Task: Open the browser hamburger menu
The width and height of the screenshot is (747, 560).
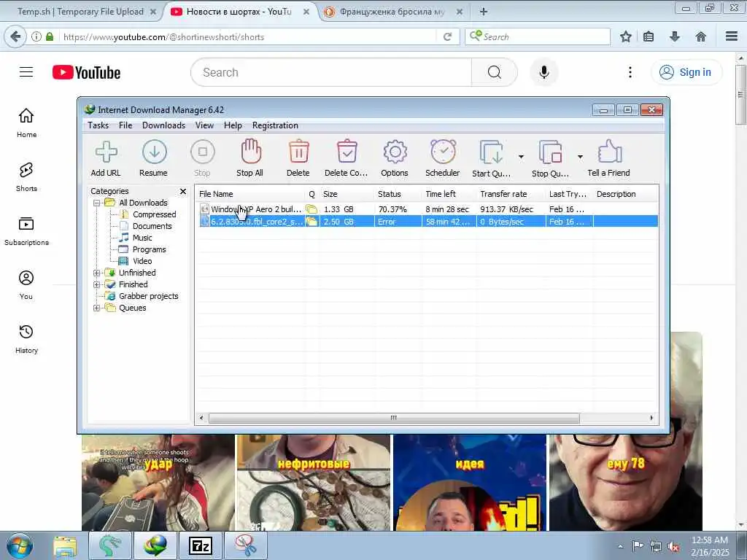Action: pos(732,36)
